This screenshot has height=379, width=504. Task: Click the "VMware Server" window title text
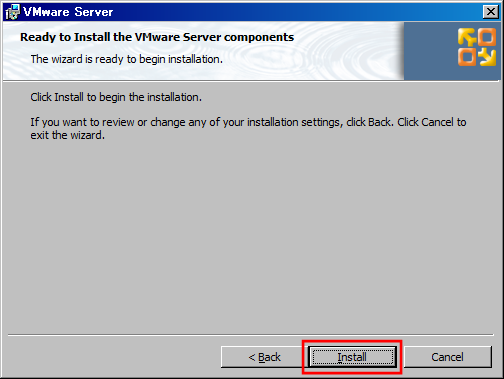click(x=68, y=12)
